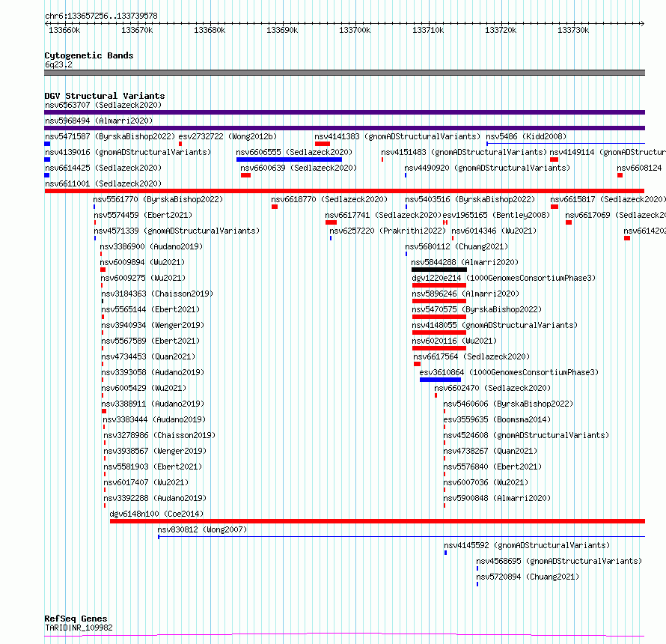The width and height of the screenshot is (666, 644).
Task: Click nsv4738267 (Quan2021) label
Action: pos(490,451)
